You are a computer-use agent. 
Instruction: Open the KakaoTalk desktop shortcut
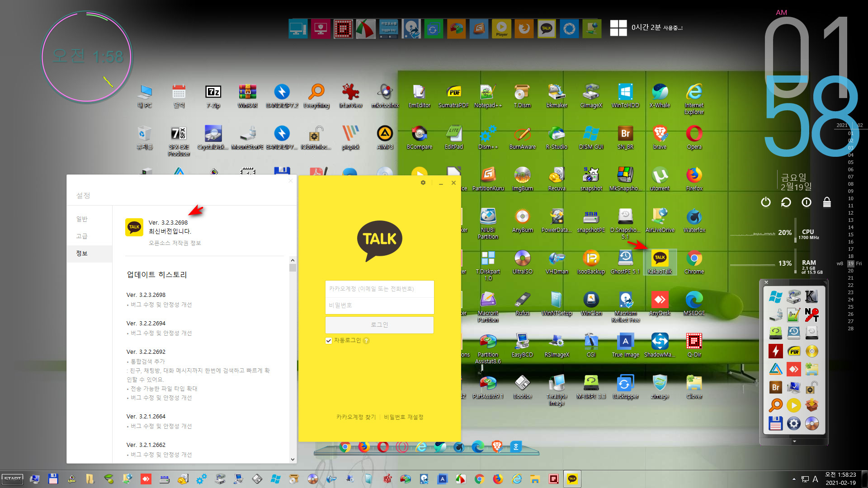click(x=660, y=262)
